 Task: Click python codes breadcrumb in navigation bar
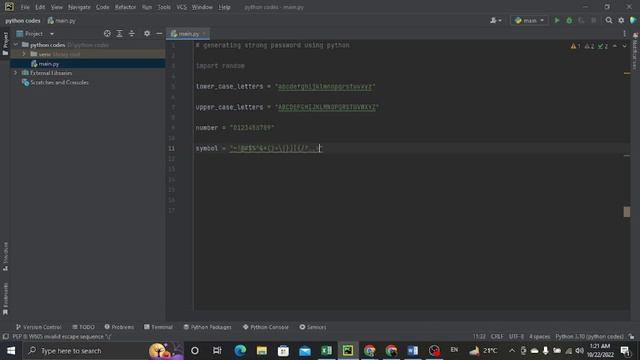pyautogui.click(x=23, y=20)
